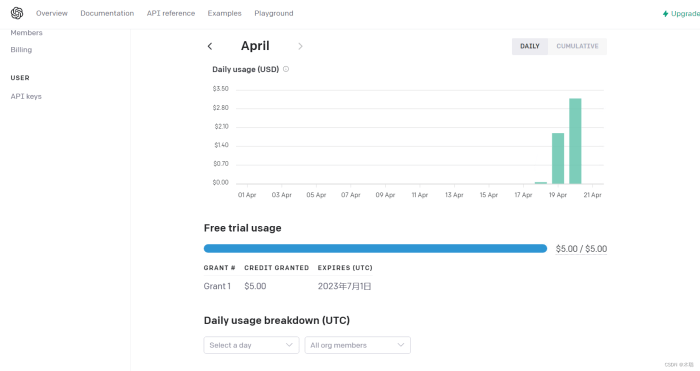Click the 11 Apr axis label
700x371 pixels.
pos(420,195)
